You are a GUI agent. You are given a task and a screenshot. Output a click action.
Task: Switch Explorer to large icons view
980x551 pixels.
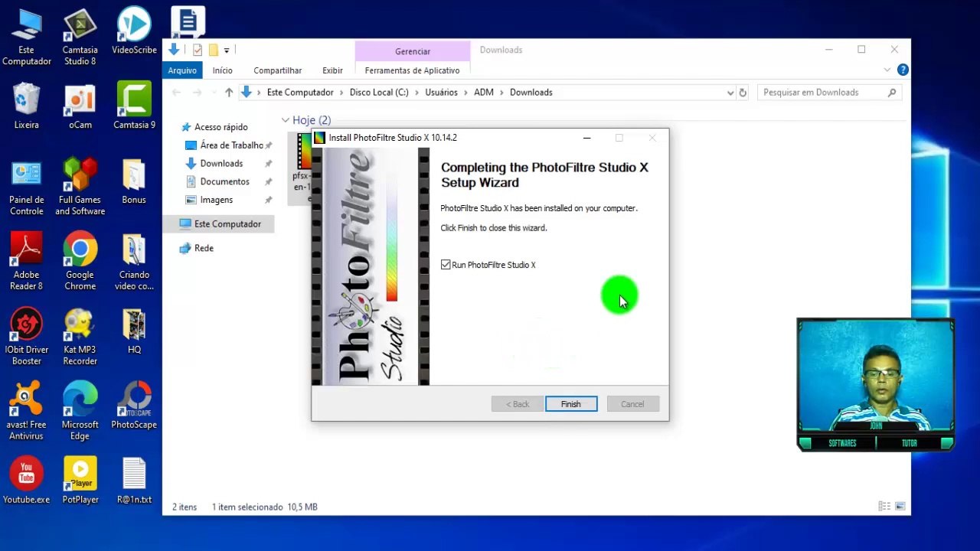(900, 507)
